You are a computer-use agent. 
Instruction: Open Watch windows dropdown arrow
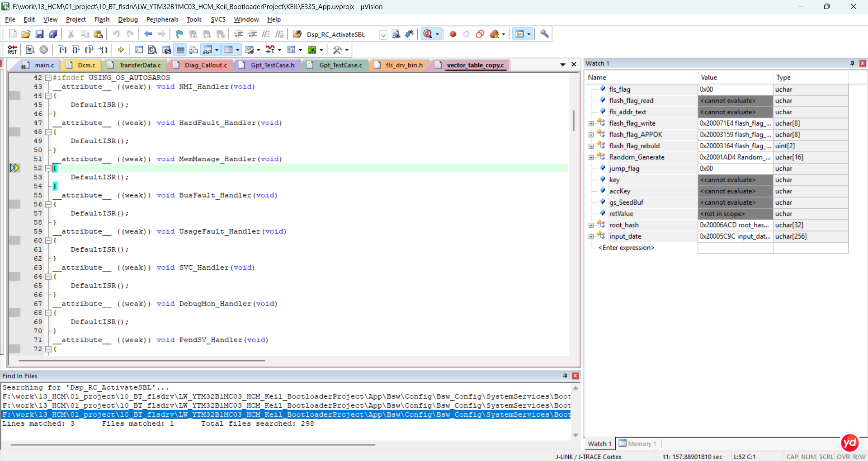(217, 50)
